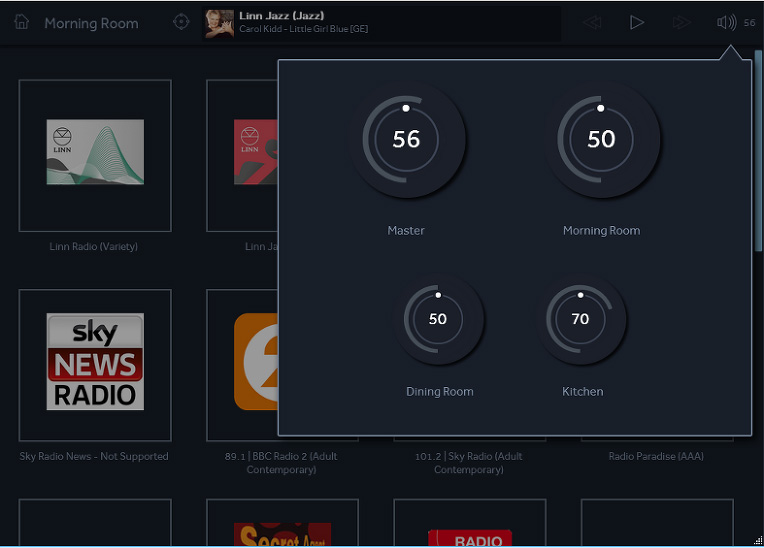Select the Secret Agent station tile

tap(282, 522)
